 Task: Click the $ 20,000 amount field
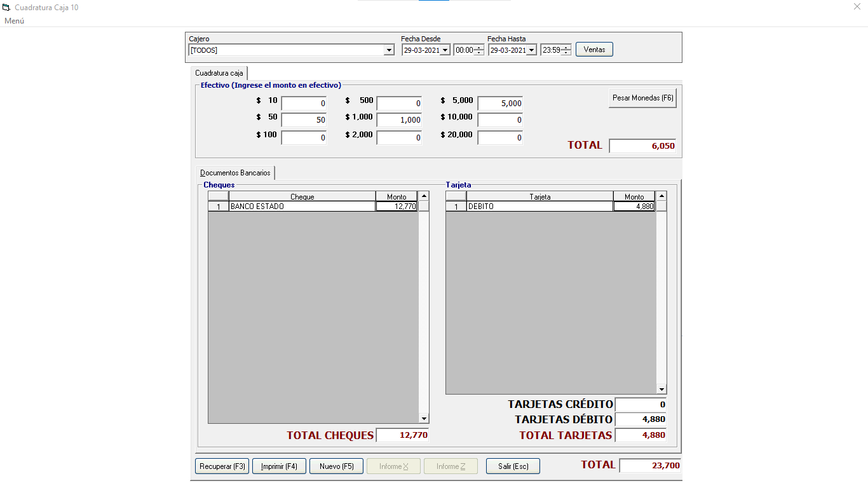500,137
